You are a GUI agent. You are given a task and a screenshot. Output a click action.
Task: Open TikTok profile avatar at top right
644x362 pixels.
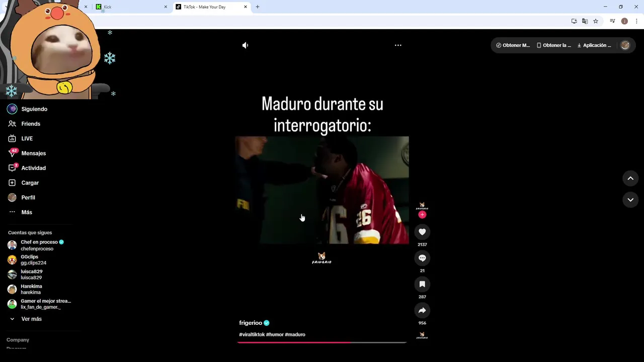(x=625, y=45)
